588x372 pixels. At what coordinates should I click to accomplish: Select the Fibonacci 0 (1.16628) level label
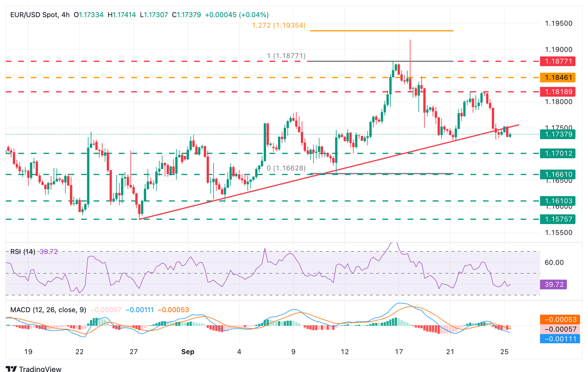pyautogui.click(x=286, y=168)
